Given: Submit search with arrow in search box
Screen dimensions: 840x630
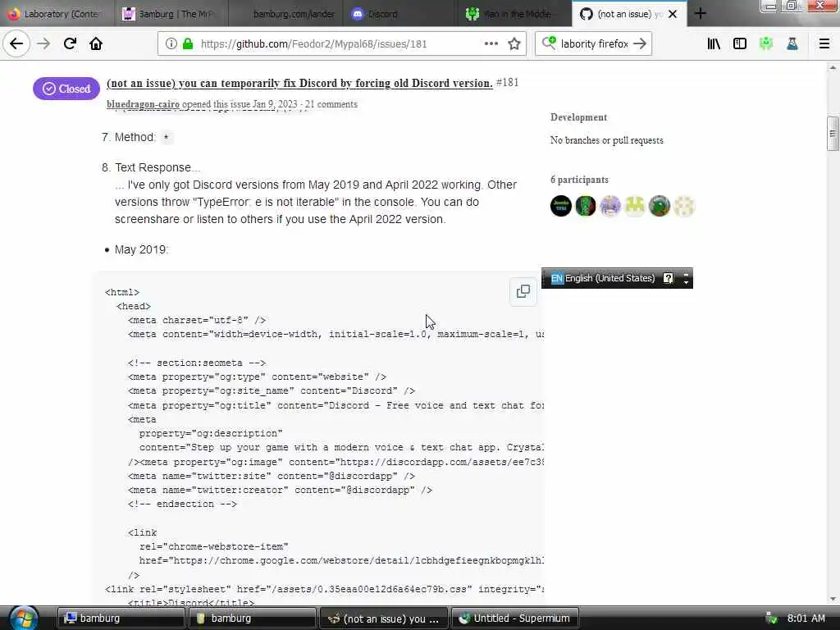Looking at the screenshot, I should [640, 43].
